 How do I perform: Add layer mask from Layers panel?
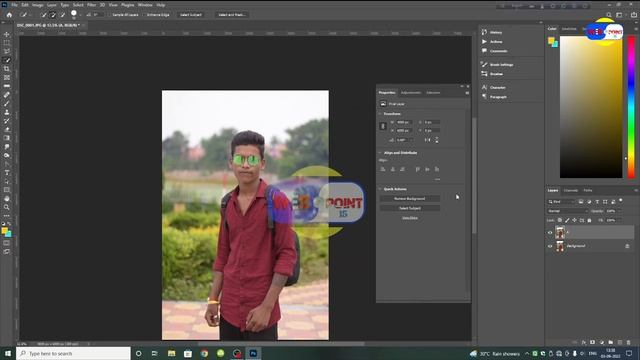pyautogui.click(x=593, y=342)
